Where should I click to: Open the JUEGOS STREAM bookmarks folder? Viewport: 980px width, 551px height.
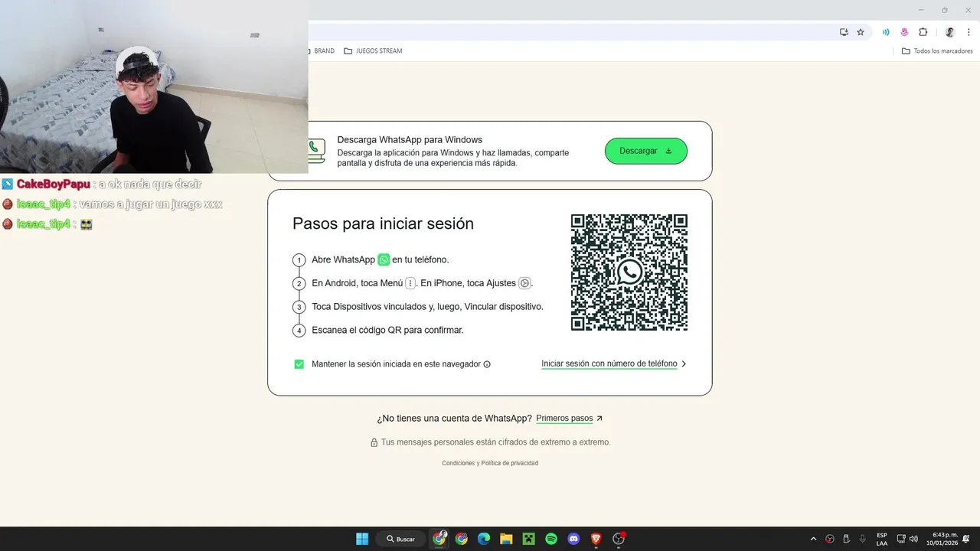coord(373,51)
